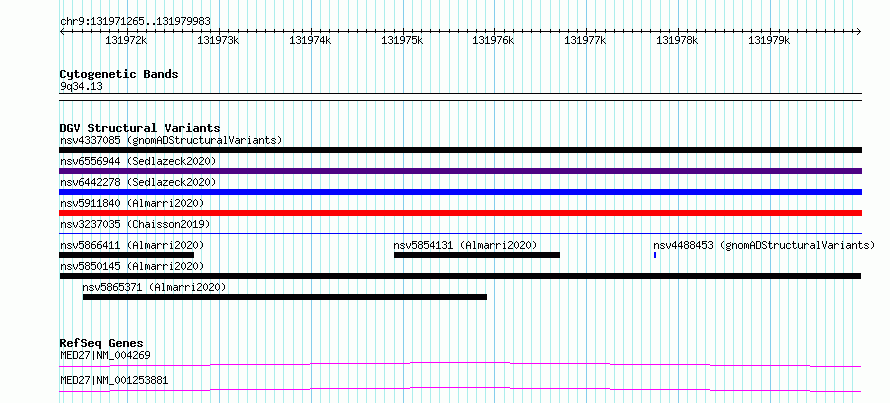Click the 131974k ruler label
This screenshot has width=890, height=403.
point(310,40)
